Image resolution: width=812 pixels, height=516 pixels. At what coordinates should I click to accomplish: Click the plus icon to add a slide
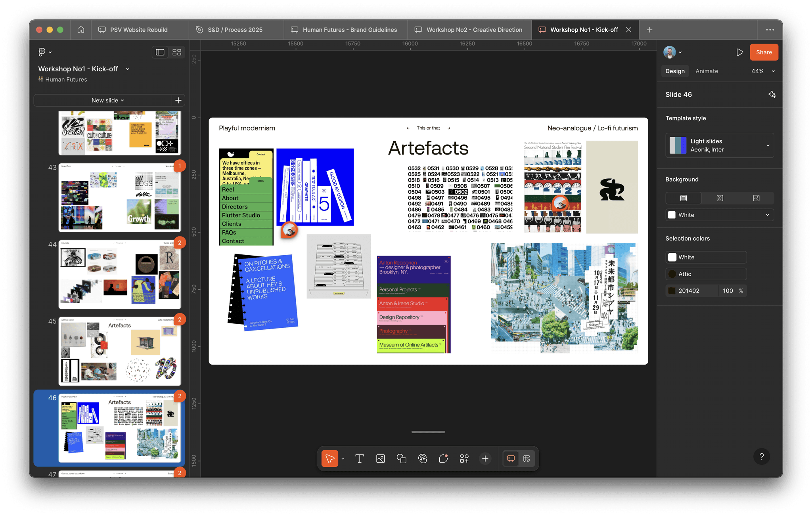[178, 100]
